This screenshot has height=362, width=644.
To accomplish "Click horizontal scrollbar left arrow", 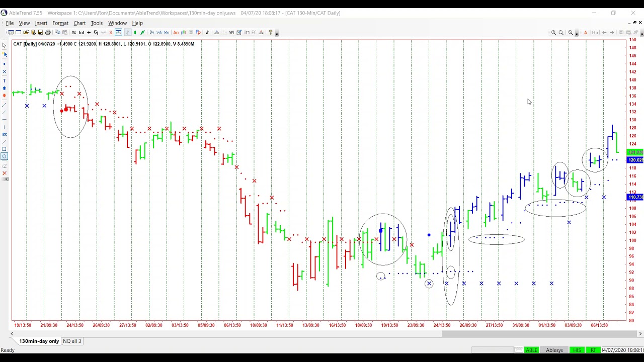I will [x=12, y=333].
